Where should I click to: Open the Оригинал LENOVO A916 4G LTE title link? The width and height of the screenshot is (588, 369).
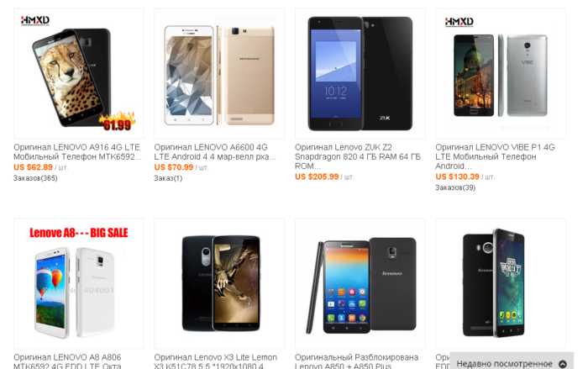pyautogui.click(x=77, y=152)
